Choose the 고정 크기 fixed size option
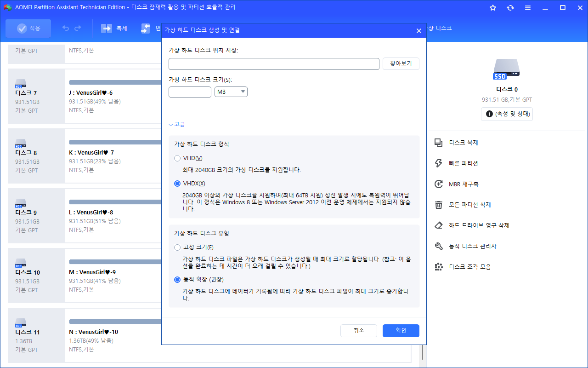588x368 pixels. pyautogui.click(x=177, y=247)
